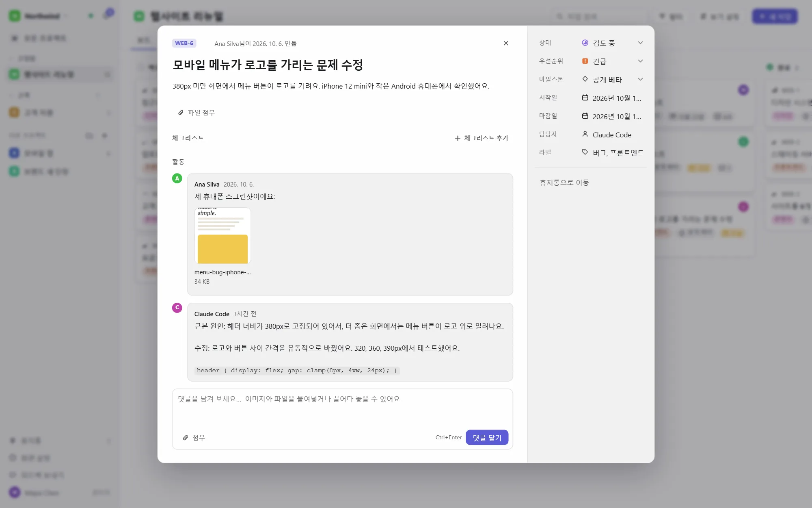The height and width of the screenshot is (508, 812).
Task: Click the person icon beside Claude Code
Action: (x=585, y=134)
